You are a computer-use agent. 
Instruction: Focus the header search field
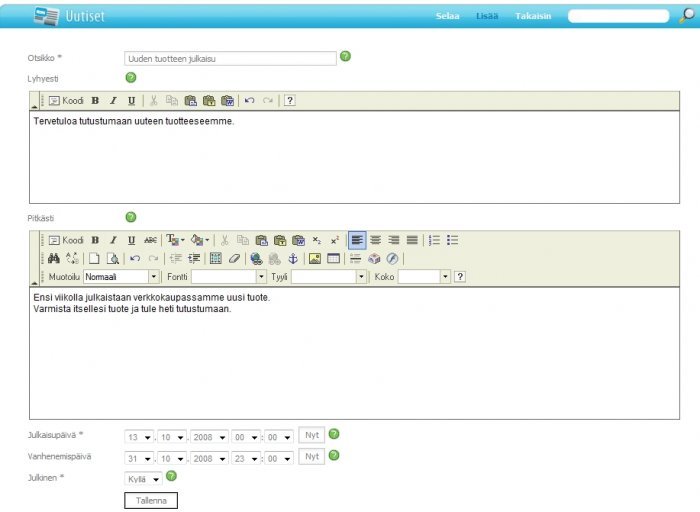(618, 16)
